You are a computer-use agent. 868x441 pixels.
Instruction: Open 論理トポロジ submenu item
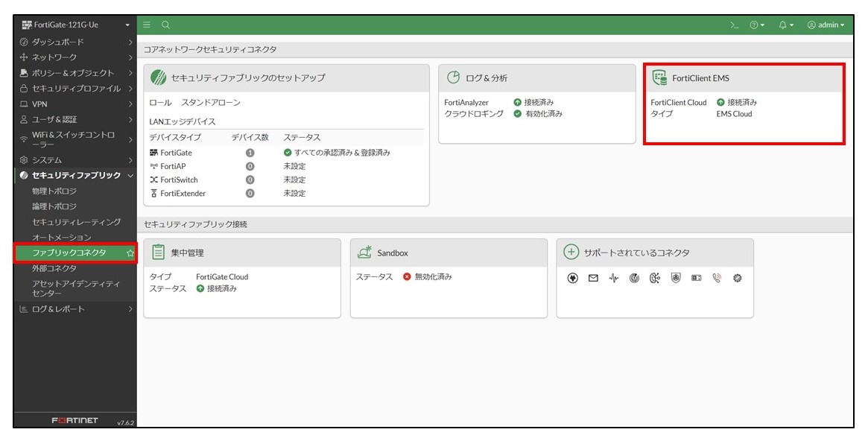point(54,206)
